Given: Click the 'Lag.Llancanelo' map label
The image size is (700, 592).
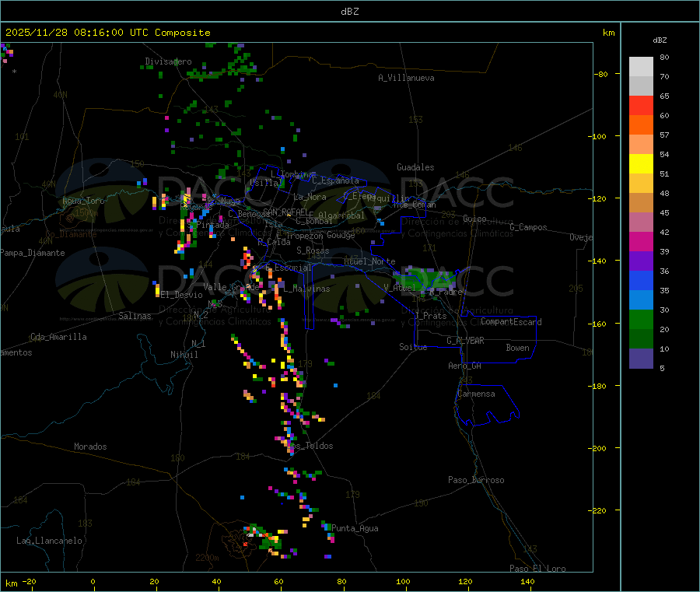Looking at the screenshot, I should [x=49, y=541].
